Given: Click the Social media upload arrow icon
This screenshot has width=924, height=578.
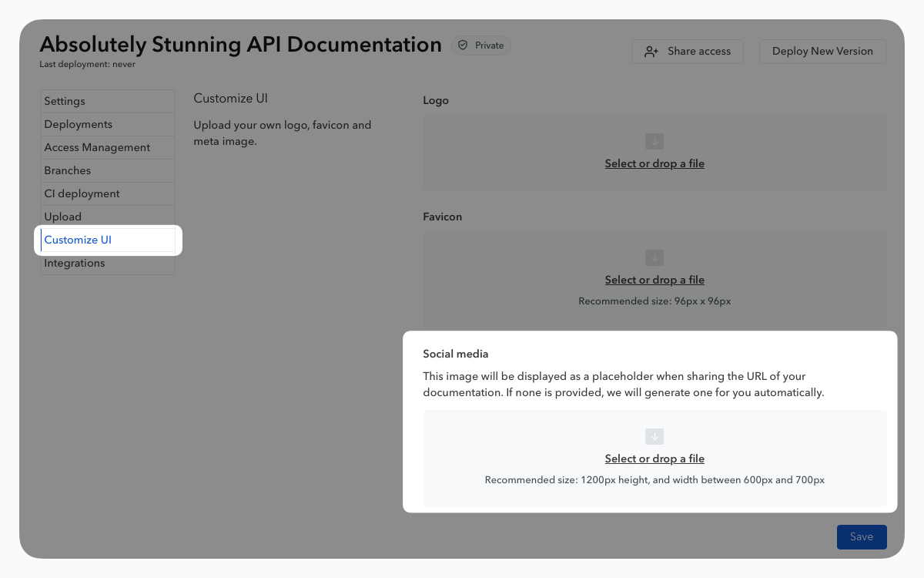Looking at the screenshot, I should tap(654, 437).
